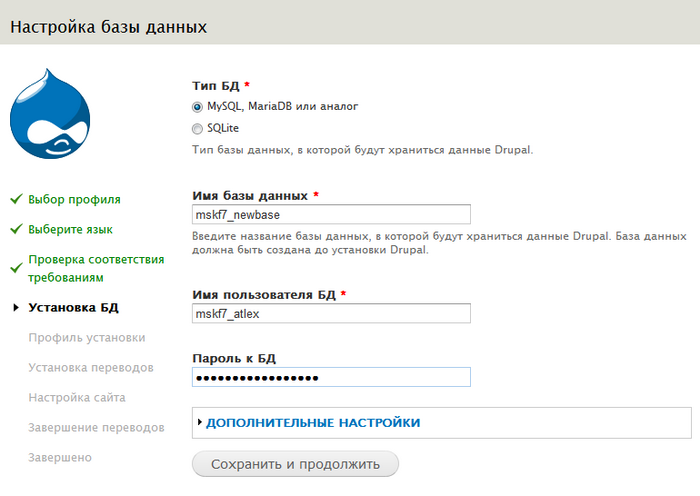Click the Настройка базы данных heading
Image resolution: width=700 pixels, height=496 pixels.
click(108, 27)
